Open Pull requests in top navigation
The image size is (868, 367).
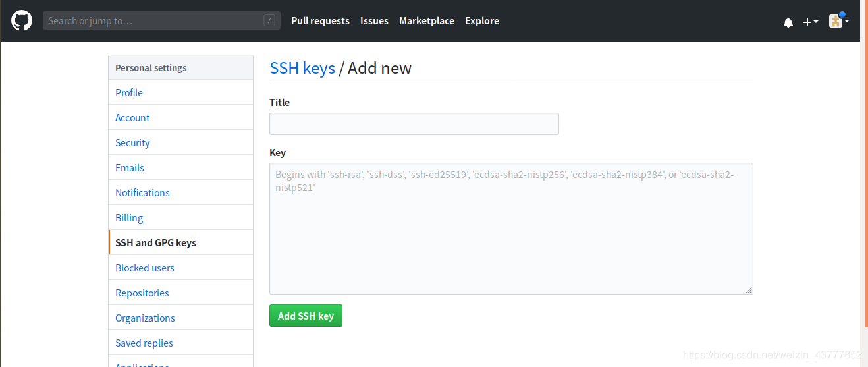coord(320,21)
